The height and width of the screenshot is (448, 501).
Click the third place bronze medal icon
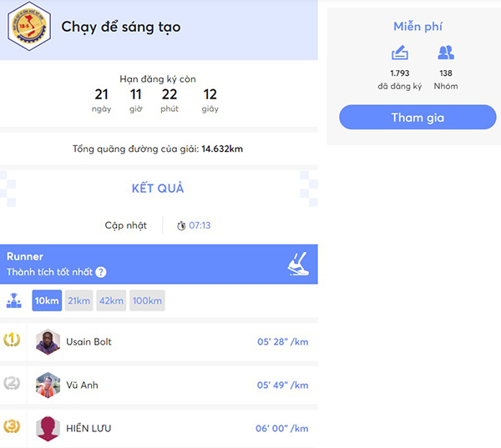(13, 427)
